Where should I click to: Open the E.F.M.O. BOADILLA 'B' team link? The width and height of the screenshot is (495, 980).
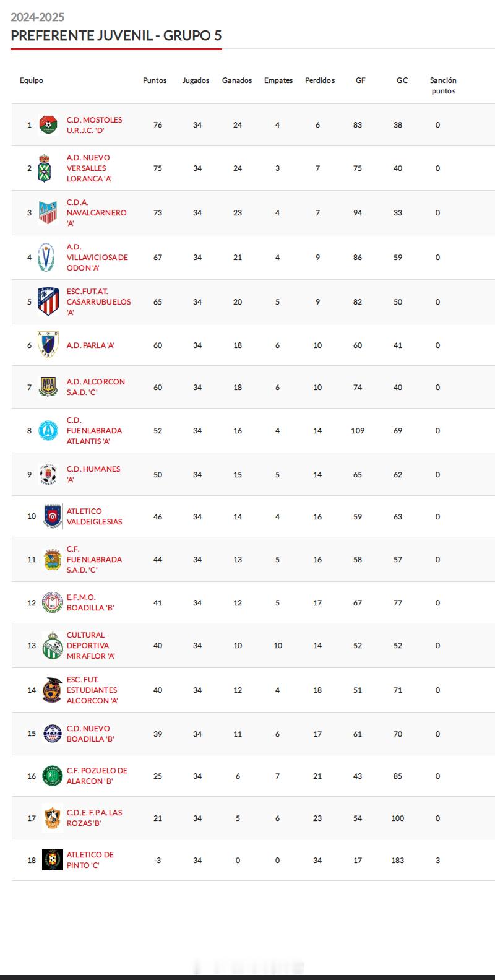[x=90, y=602]
